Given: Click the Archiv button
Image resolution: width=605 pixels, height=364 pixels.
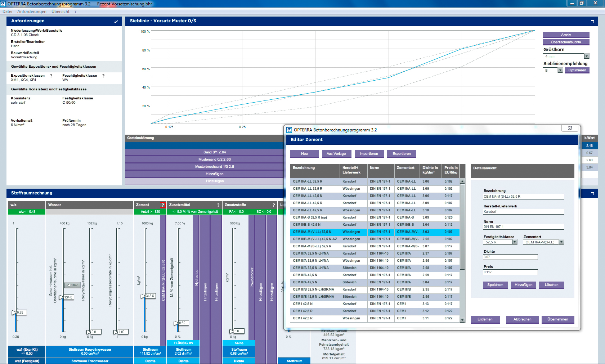Looking at the screenshot, I should pos(566,35).
